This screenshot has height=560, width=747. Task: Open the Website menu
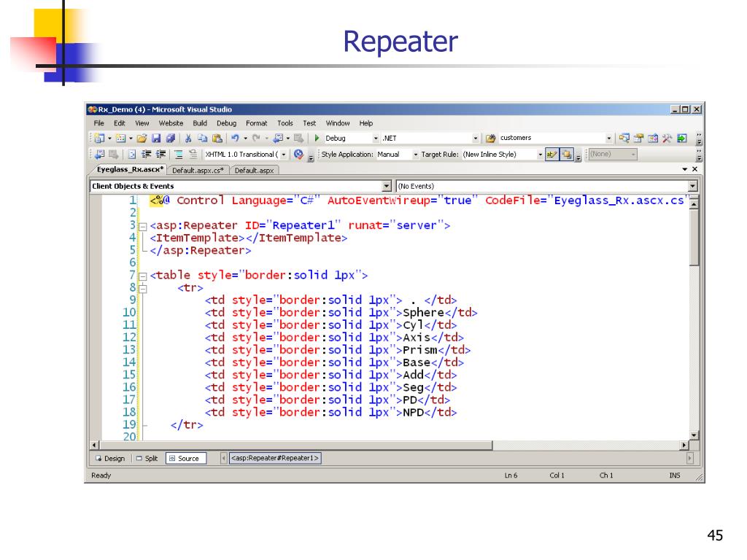(171, 122)
